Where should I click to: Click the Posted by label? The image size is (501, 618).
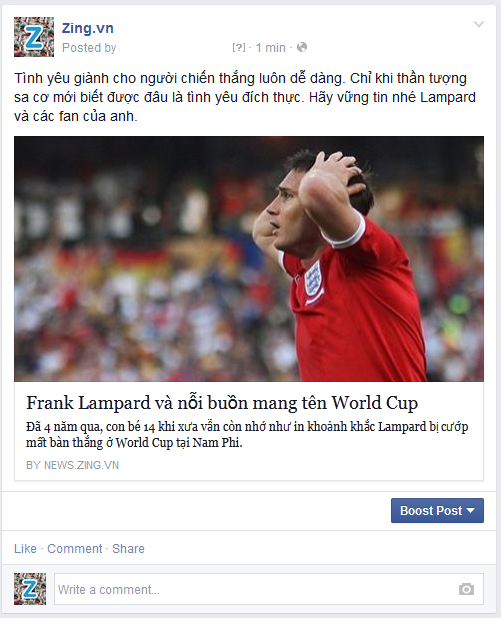89,48
